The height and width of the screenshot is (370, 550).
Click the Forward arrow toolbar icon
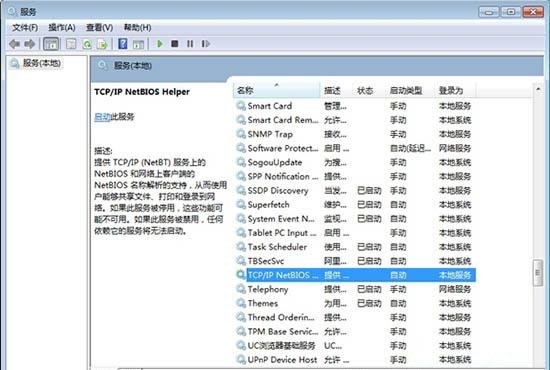(29, 44)
